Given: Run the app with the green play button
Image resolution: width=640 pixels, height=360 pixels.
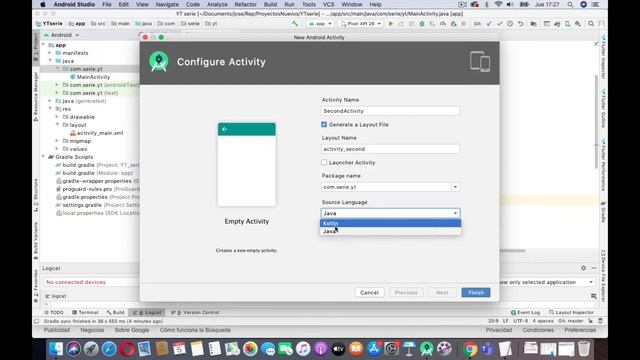Looking at the screenshot, I should click(x=391, y=24).
